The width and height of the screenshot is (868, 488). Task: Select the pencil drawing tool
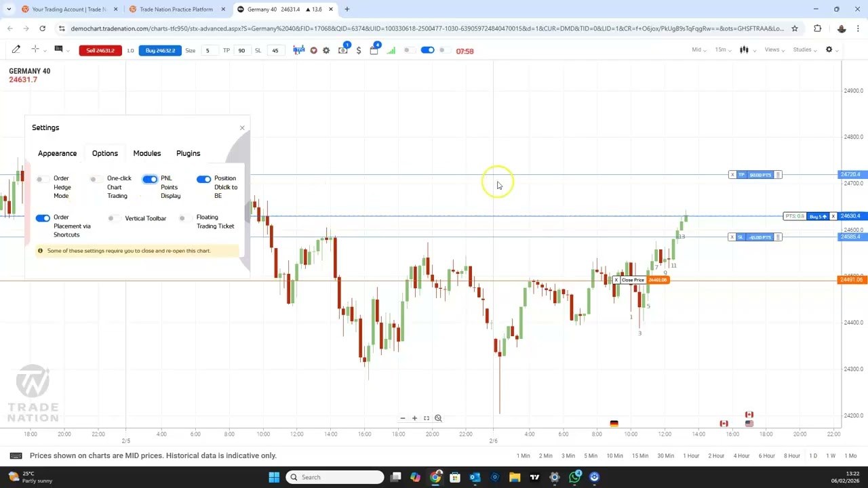16,49
